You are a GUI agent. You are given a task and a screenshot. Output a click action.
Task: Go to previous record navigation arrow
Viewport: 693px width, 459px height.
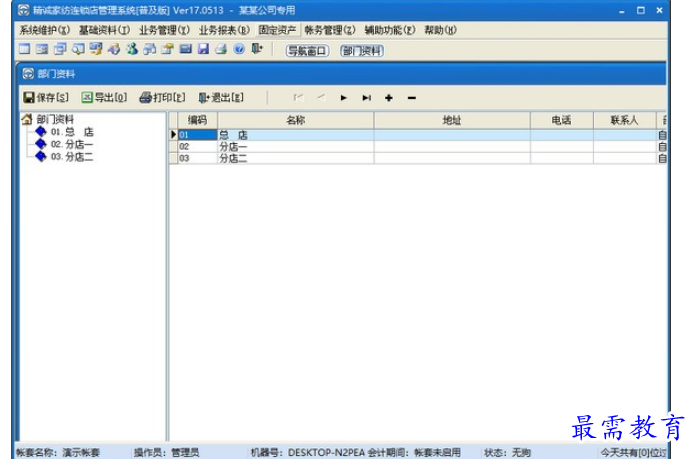(321, 98)
